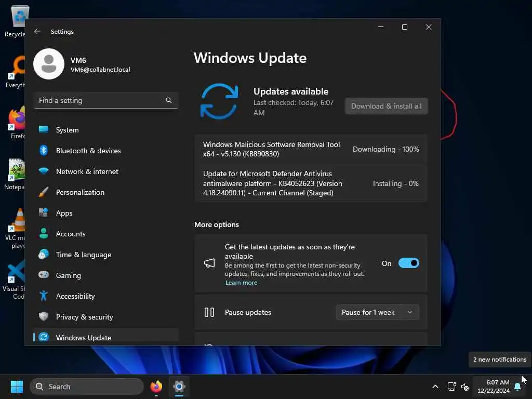Click the muted volume icon in tray
Viewport: 532px width, 399px height.
(465, 387)
